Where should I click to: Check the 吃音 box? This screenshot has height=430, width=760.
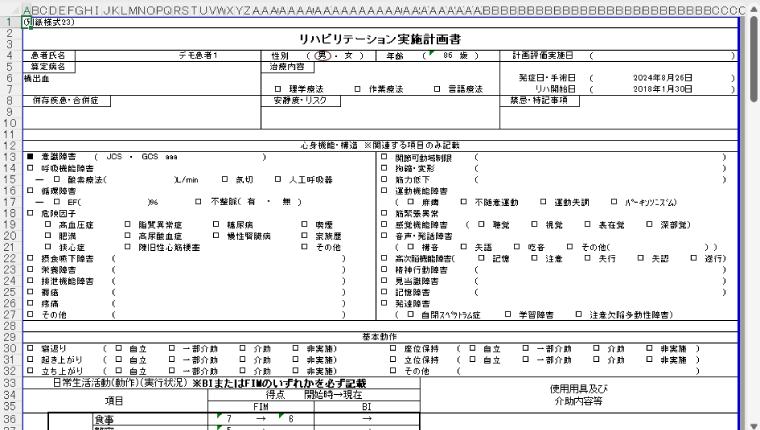pos(517,247)
